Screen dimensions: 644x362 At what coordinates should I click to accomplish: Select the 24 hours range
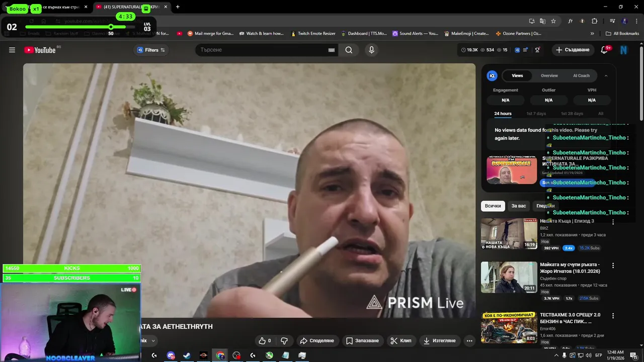coord(503,114)
